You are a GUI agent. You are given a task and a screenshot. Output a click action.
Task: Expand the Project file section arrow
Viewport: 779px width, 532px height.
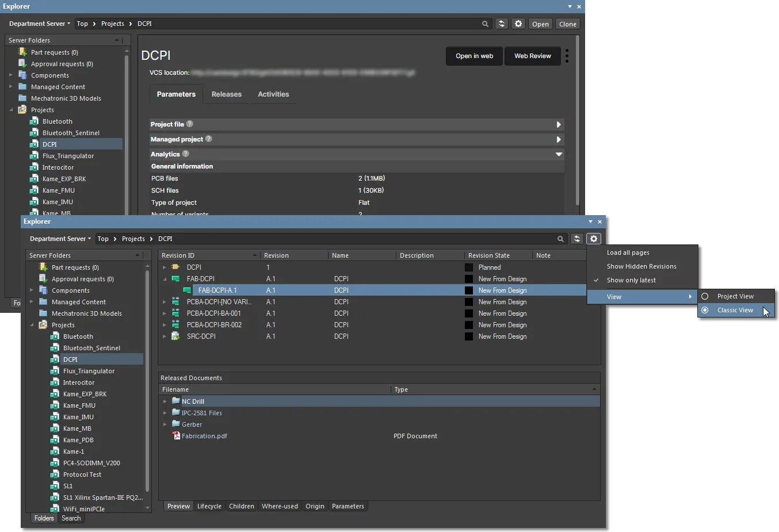click(558, 124)
